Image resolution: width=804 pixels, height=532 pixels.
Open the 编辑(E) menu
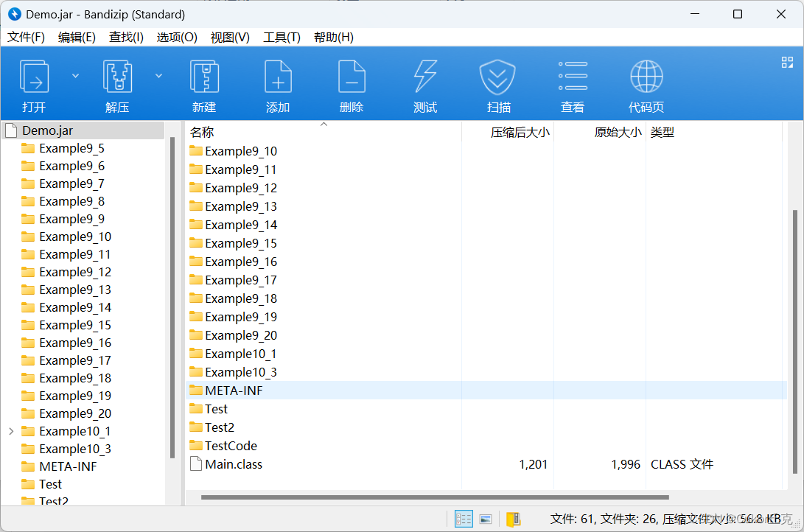pos(77,38)
